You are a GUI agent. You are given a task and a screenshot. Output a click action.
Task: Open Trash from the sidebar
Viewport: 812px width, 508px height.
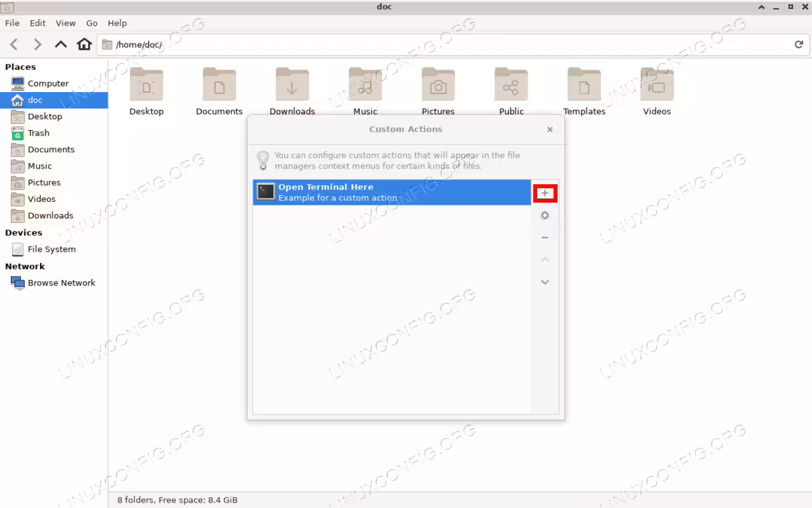pos(54,133)
